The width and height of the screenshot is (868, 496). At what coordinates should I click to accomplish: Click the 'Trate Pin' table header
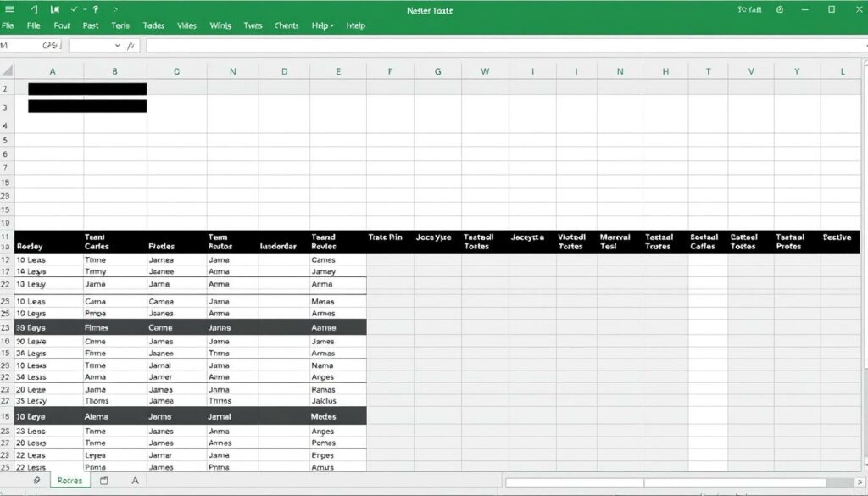(386, 237)
